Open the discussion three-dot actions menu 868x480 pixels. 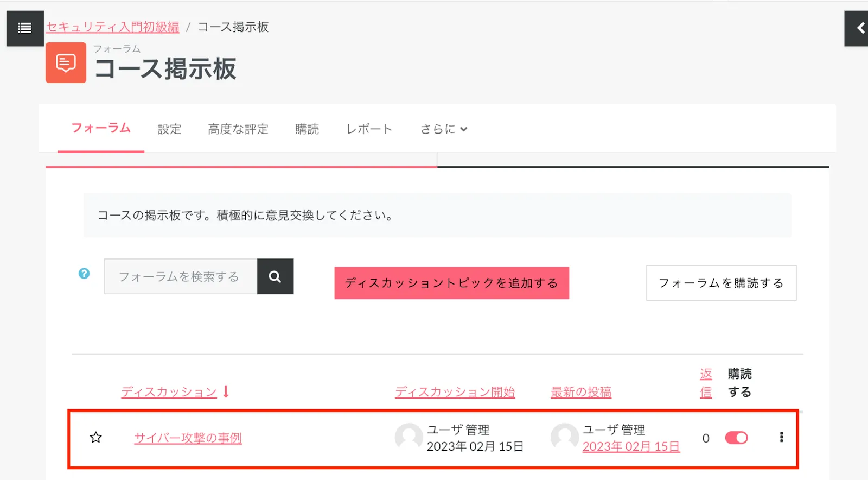(781, 438)
